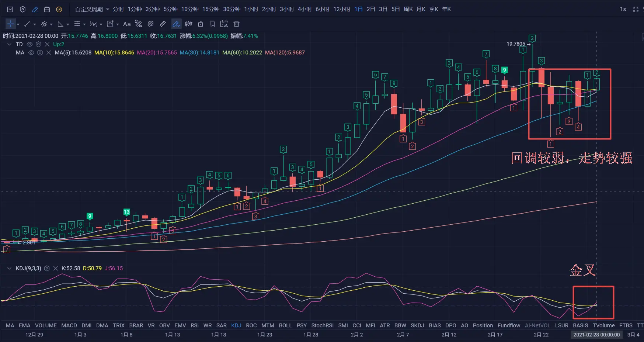Viewport: 644px width, 342px height.
Task: Toggle MA indicator visibility eye
Action: pyautogui.click(x=31, y=53)
